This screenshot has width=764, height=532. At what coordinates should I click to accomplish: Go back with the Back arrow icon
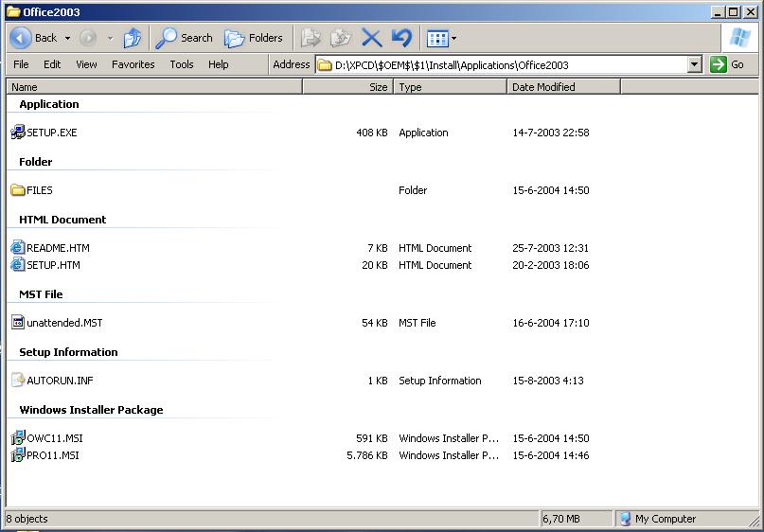click(21, 38)
